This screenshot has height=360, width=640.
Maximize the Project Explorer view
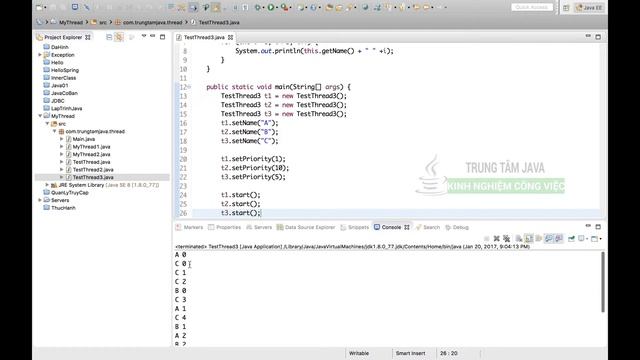tap(162, 37)
